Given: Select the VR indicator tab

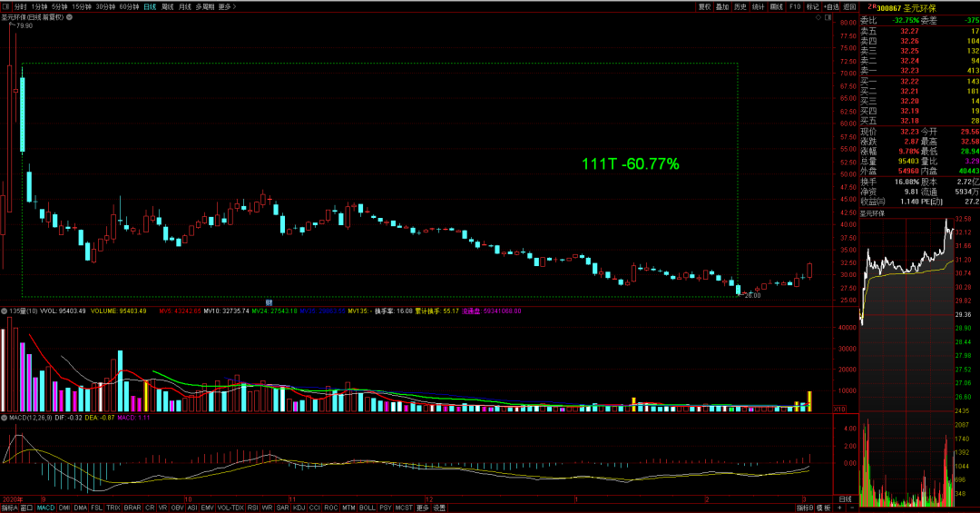Looking at the screenshot, I should [x=163, y=508].
